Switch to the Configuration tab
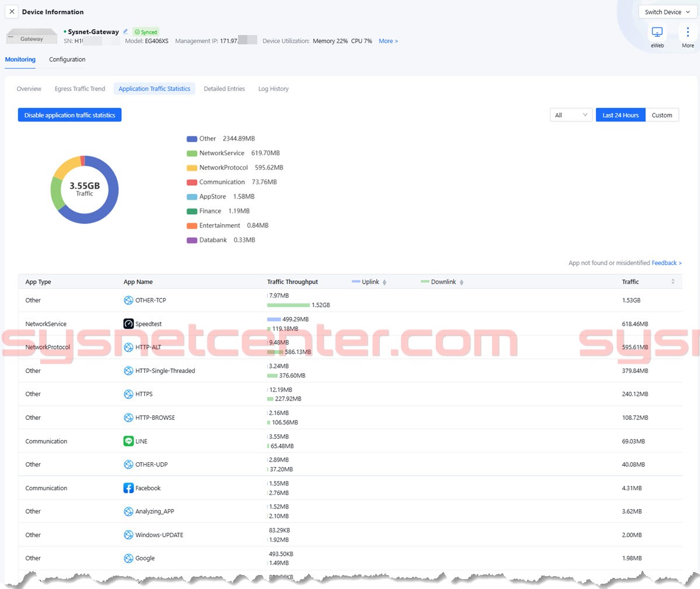This screenshot has width=700, height=589. [67, 60]
